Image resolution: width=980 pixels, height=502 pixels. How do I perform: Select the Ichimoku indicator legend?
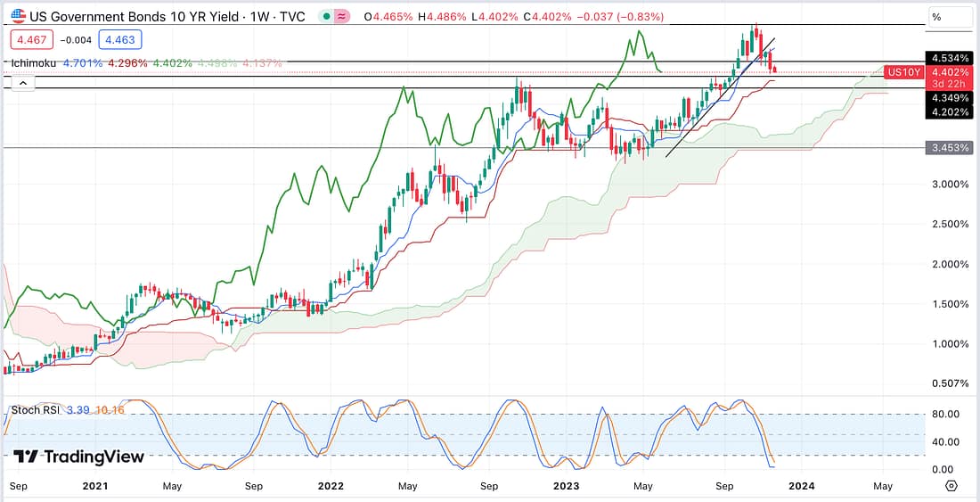pos(34,63)
